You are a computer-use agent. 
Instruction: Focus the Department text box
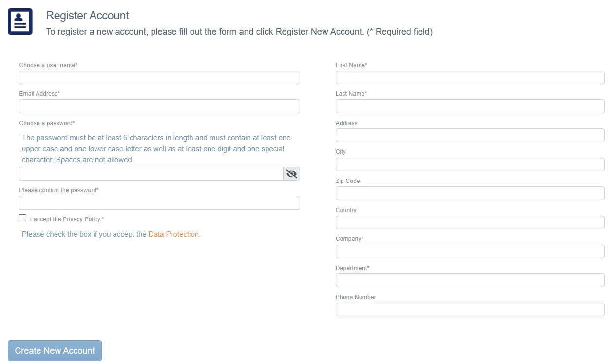(470, 280)
